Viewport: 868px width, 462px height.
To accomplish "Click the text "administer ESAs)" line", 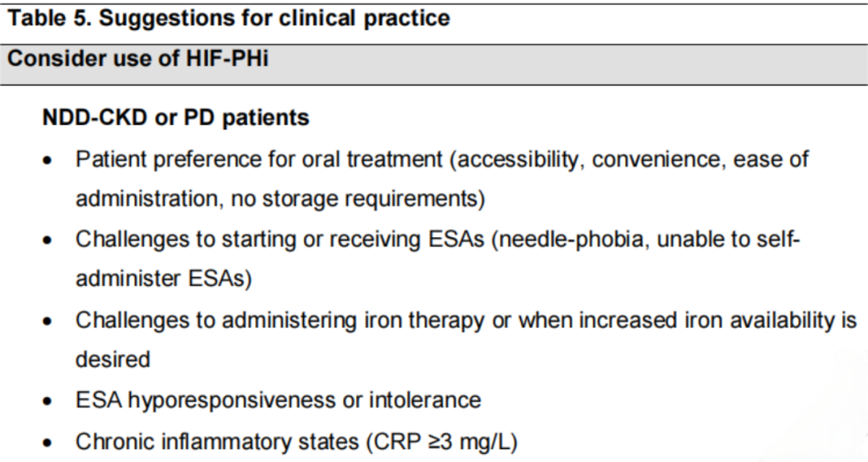I will pos(164,278).
